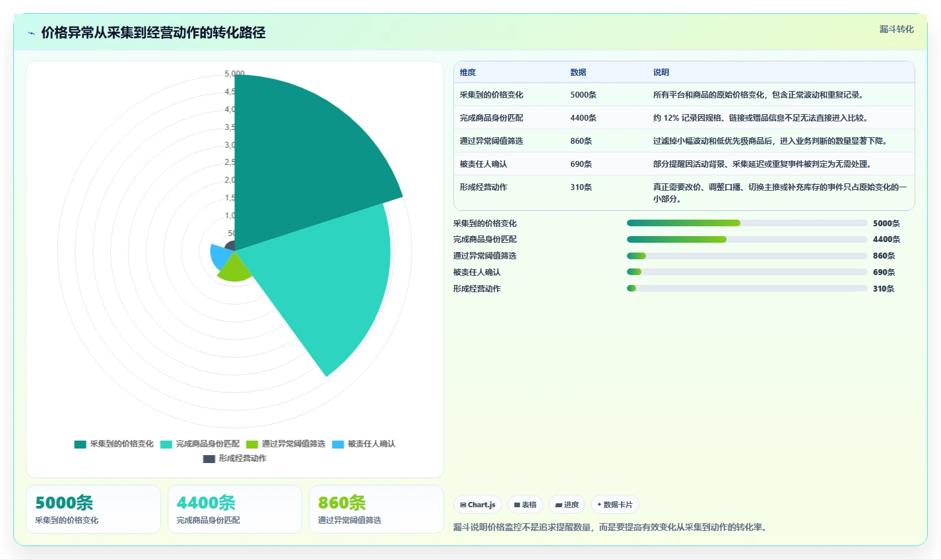
Task: Click the 进度 tag
Action: click(x=567, y=505)
